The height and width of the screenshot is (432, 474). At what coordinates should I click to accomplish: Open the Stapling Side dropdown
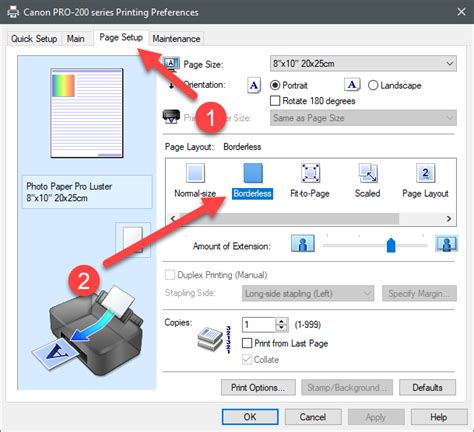pyautogui.click(x=308, y=294)
